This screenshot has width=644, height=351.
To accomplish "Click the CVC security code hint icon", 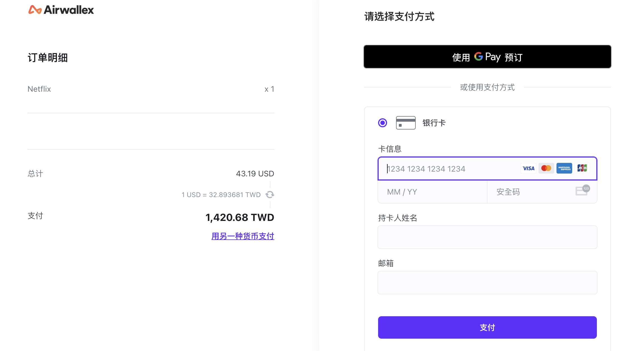I will [582, 191].
